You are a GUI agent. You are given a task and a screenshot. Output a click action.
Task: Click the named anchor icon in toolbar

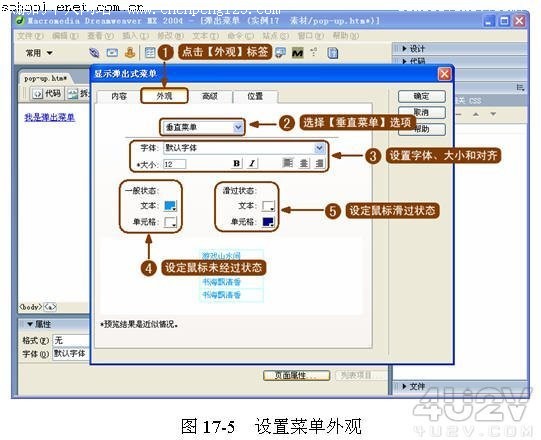point(130,52)
